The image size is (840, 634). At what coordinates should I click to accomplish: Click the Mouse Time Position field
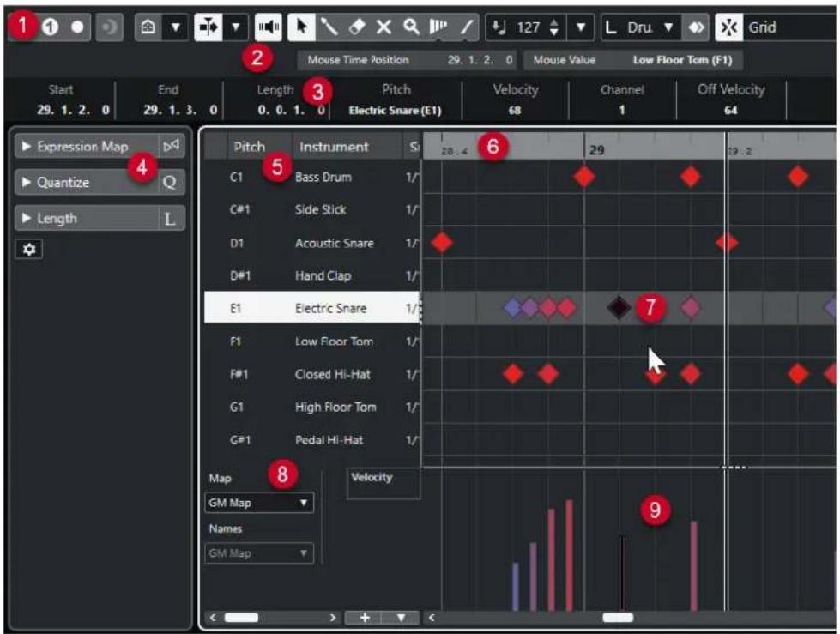coord(408,60)
